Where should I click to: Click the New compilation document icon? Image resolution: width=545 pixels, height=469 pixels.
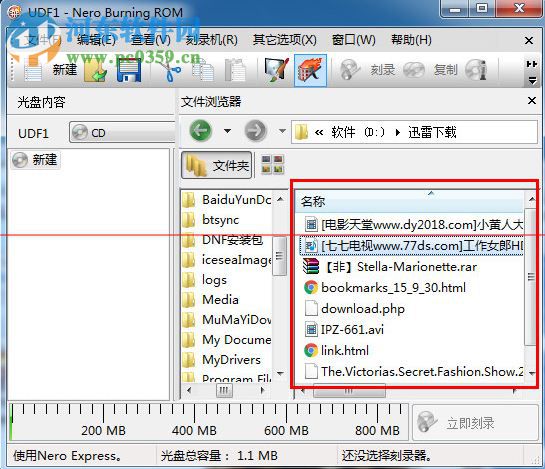tap(33, 71)
